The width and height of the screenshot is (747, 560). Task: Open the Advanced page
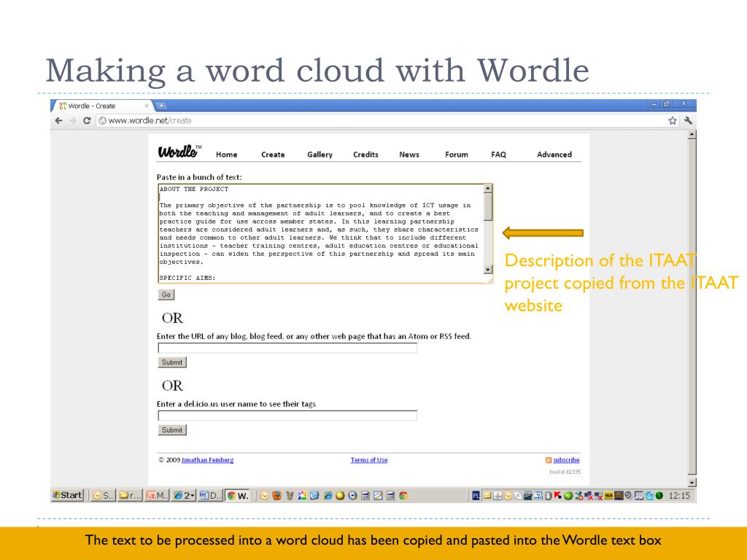click(554, 155)
